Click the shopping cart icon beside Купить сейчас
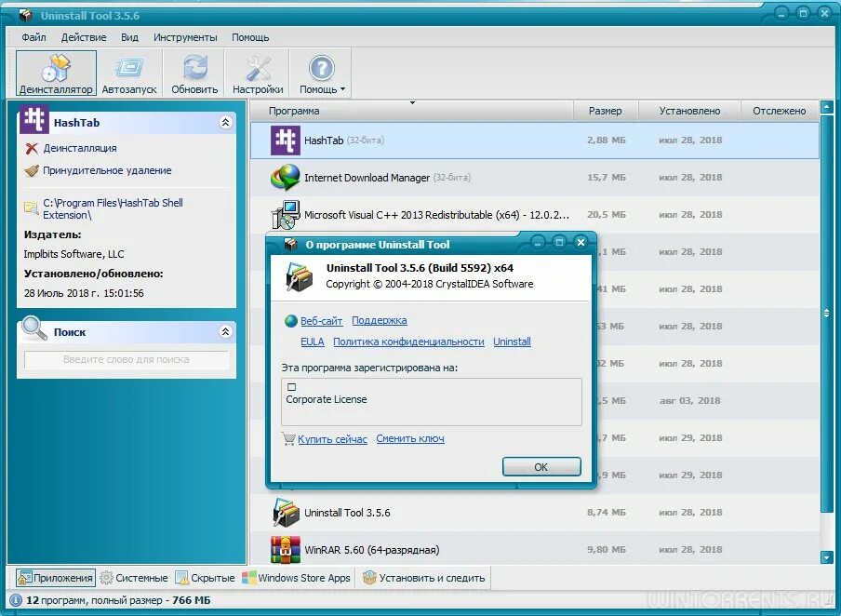 [288, 439]
